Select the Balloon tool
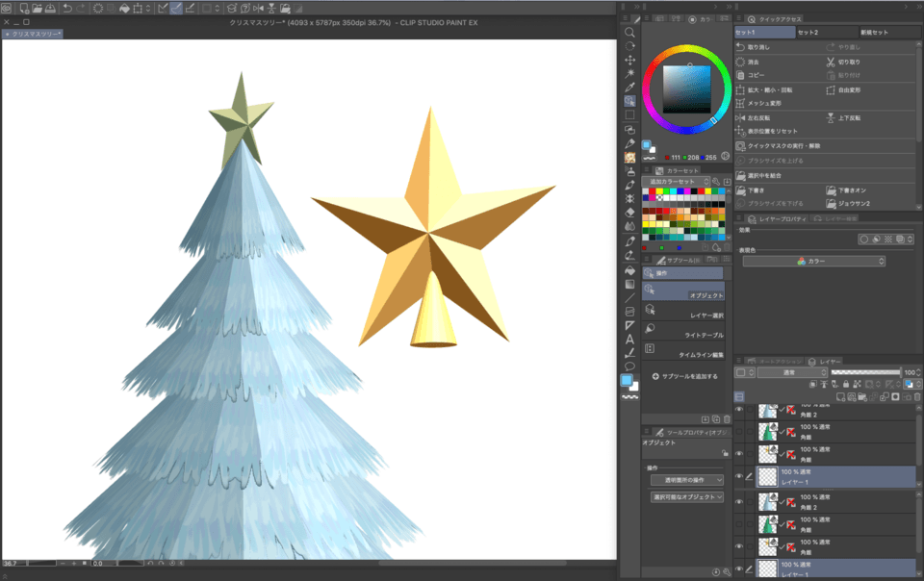The width and height of the screenshot is (924, 581). pyautogui.click(x=629, y=366)
